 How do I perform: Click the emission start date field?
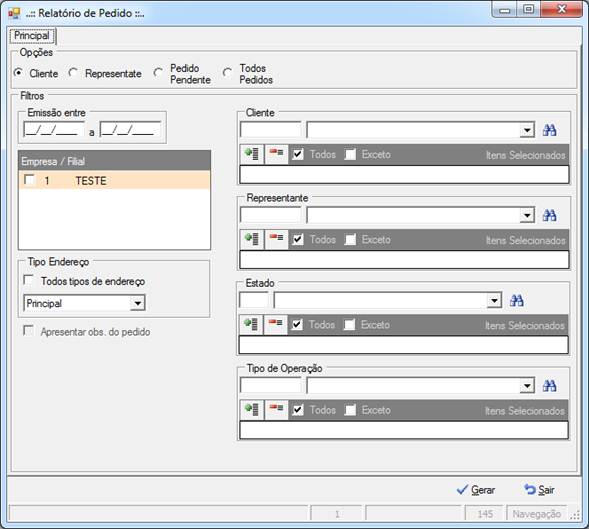54,130
